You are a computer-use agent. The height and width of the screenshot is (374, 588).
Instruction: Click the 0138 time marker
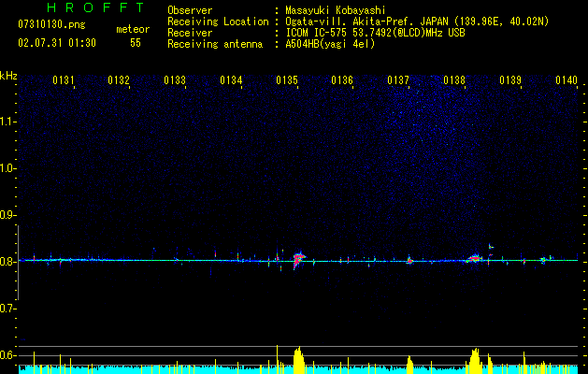pos(454,79)
